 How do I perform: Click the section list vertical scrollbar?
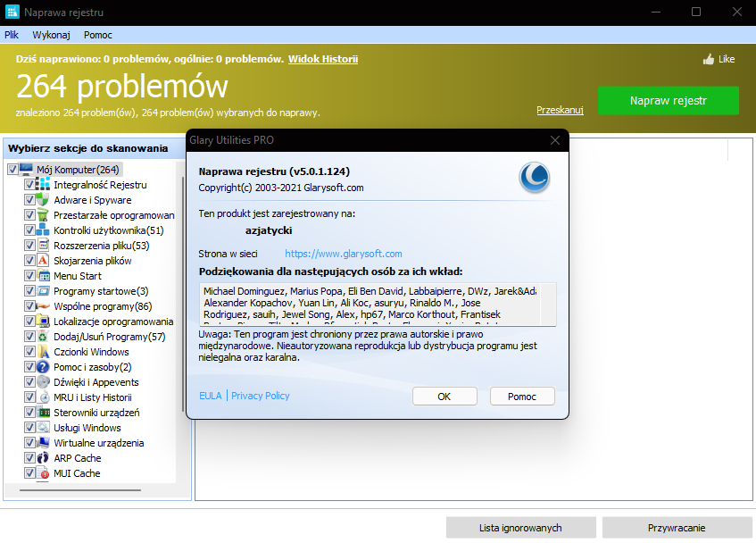(x=183, y=294)
